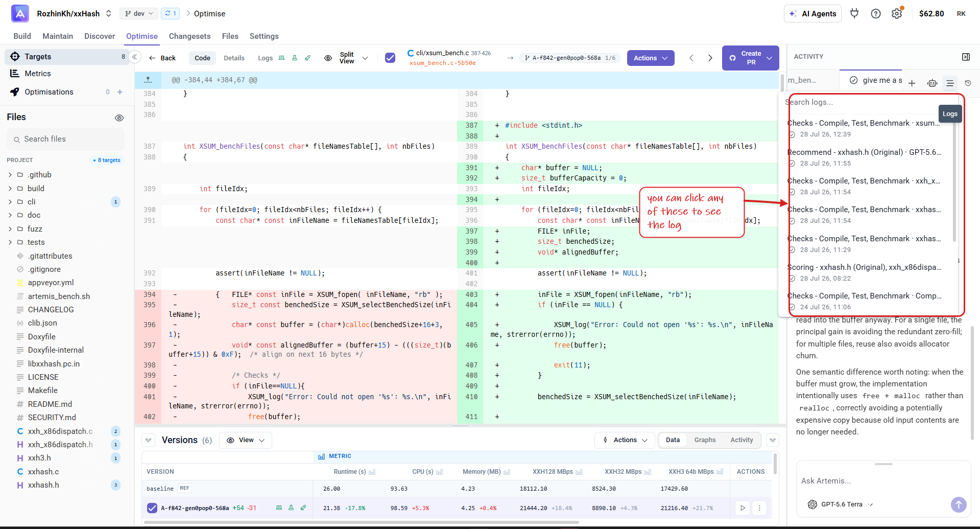This screenshot has width=980, height=529.
Task: Open the settings gear icon
Action: point(897,14)
